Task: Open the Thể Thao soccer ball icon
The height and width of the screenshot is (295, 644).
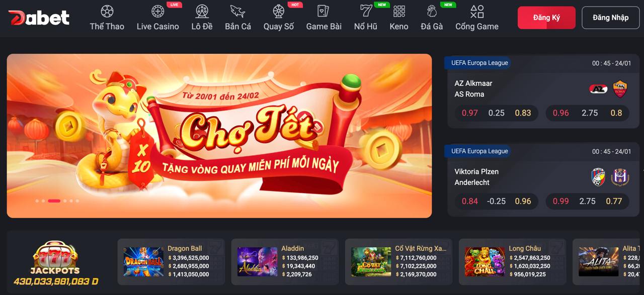Action: coord(107,11)
